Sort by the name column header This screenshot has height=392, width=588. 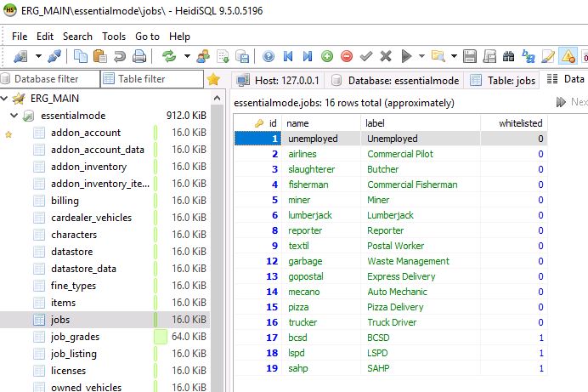tap(321, 123)
